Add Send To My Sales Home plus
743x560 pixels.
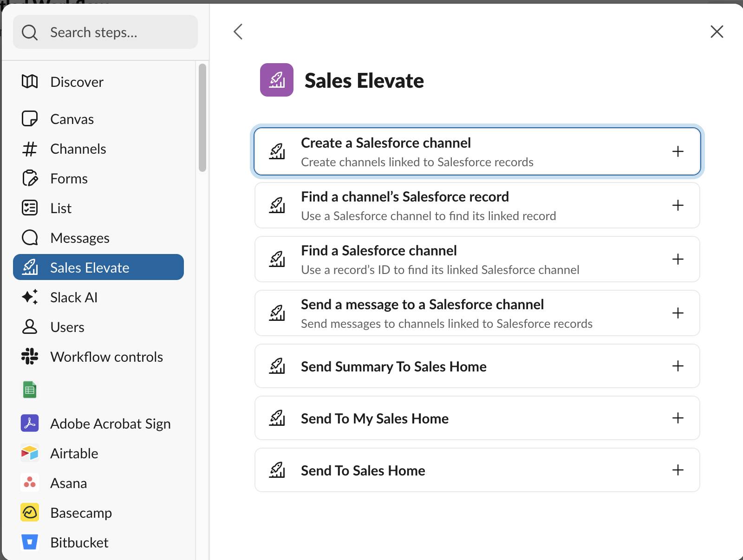678,418
